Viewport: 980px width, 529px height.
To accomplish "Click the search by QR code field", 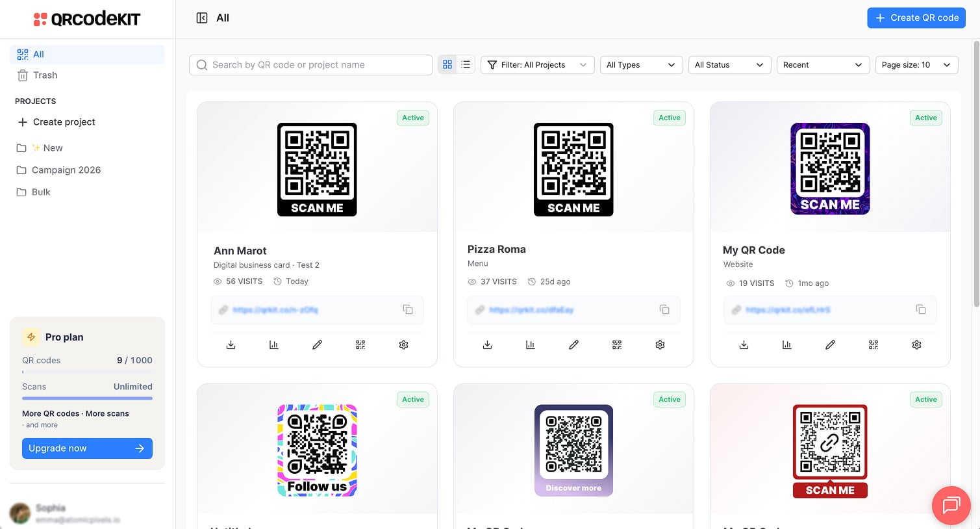I will tap(310, 65).
